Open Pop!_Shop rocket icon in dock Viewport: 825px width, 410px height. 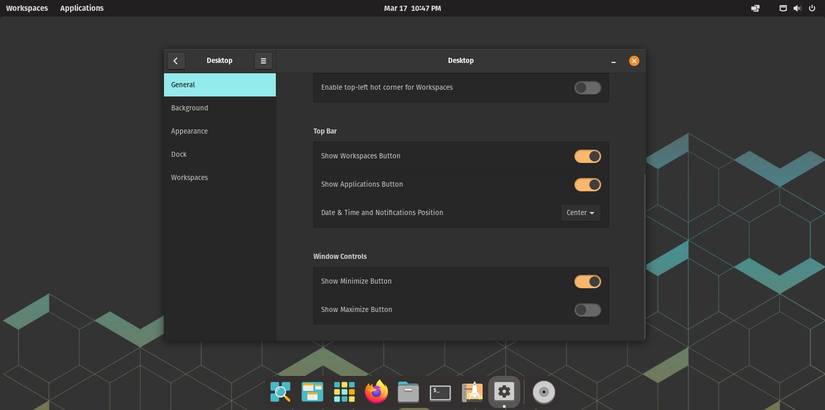point(472,392)
